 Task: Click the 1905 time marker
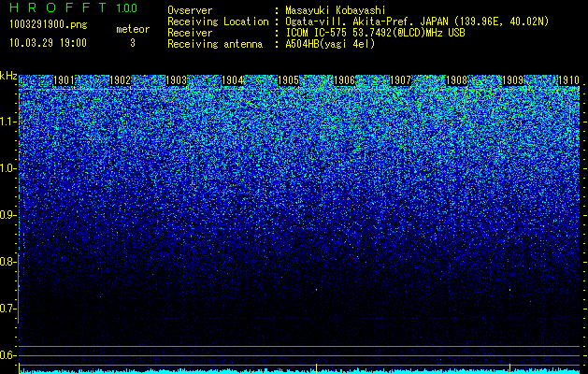point(288,80)
